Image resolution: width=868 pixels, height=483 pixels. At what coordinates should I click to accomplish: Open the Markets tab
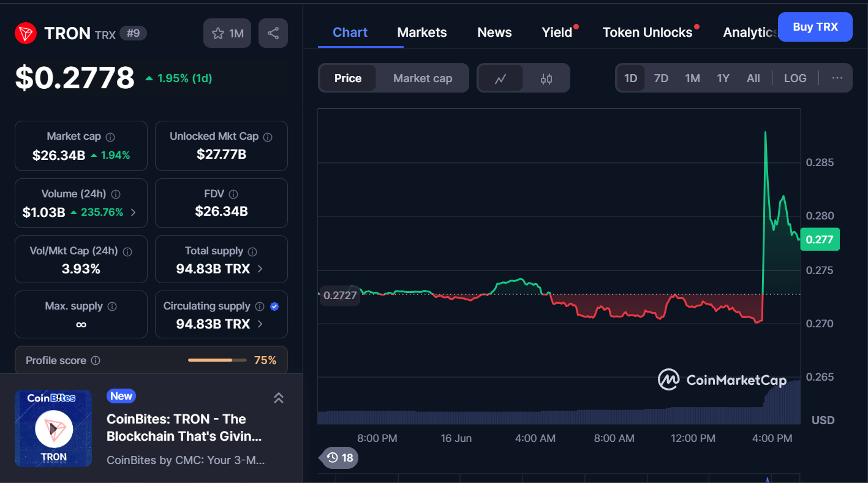(422, 32)
